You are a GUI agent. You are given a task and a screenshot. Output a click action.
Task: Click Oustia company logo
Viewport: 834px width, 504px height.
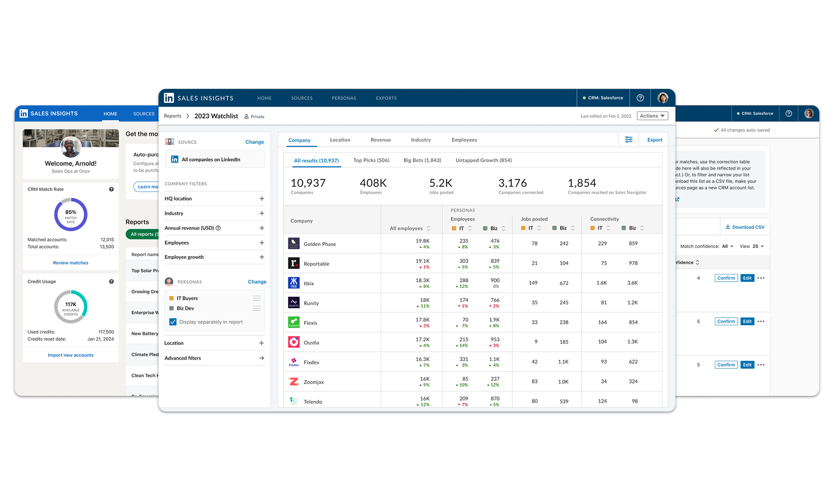pos(294,342)
